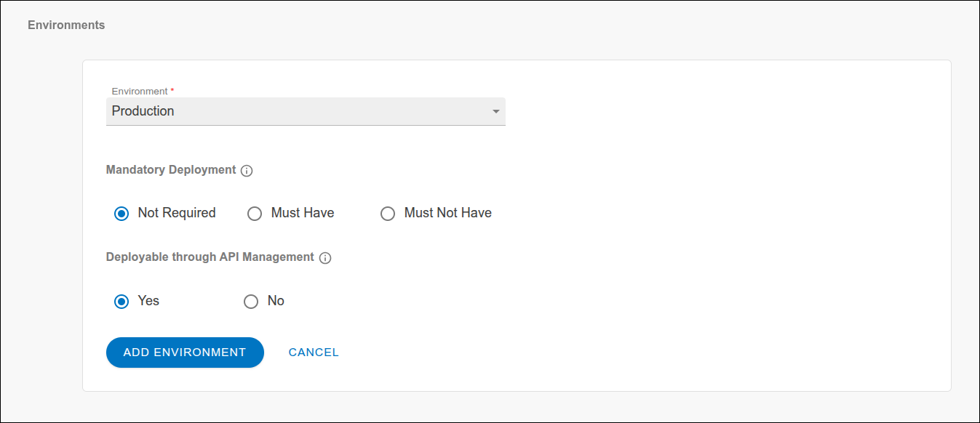Click the Deployable through API Management label

[x=210, y=257]
